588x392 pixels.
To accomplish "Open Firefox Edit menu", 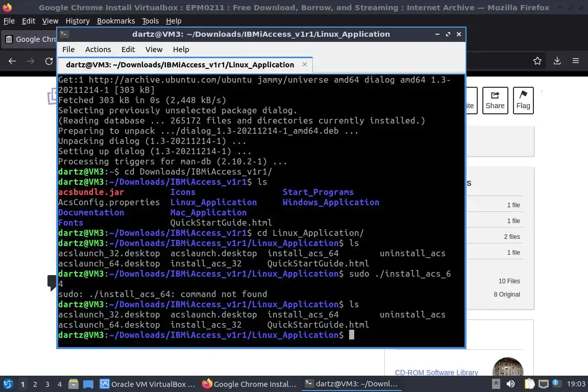I will coord(29,21).
